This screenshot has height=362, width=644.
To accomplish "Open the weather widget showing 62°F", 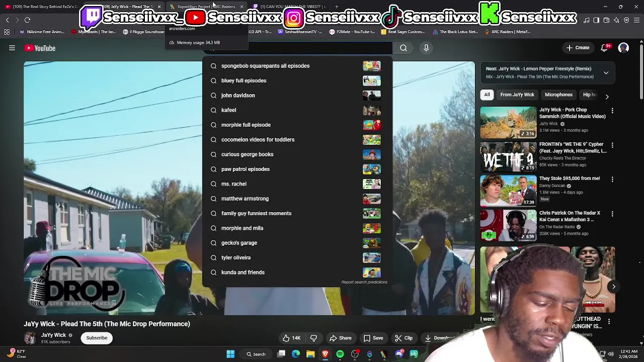I will tap(16, 354).
